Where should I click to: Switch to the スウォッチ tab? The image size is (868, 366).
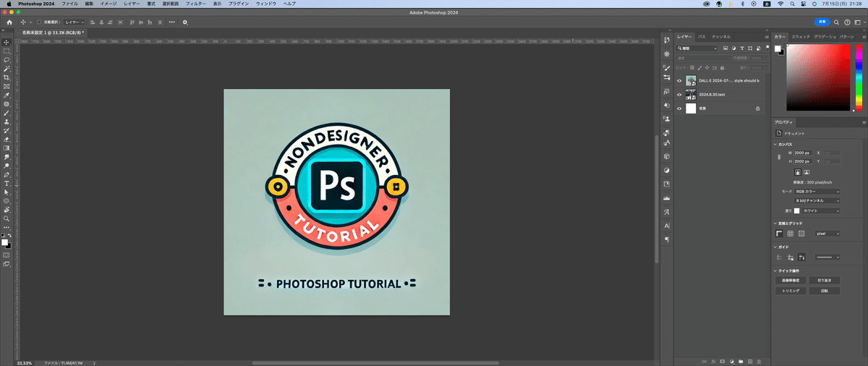pyautogui.click(x=801, y=36)
